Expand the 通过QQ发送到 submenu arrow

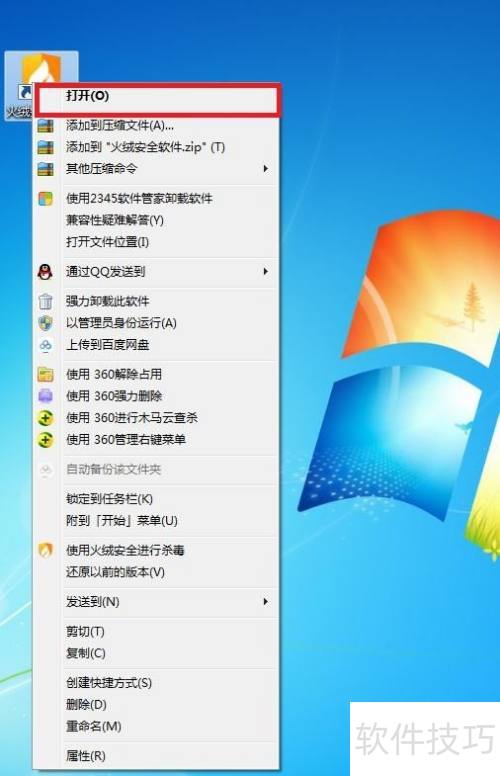[266, 271]
